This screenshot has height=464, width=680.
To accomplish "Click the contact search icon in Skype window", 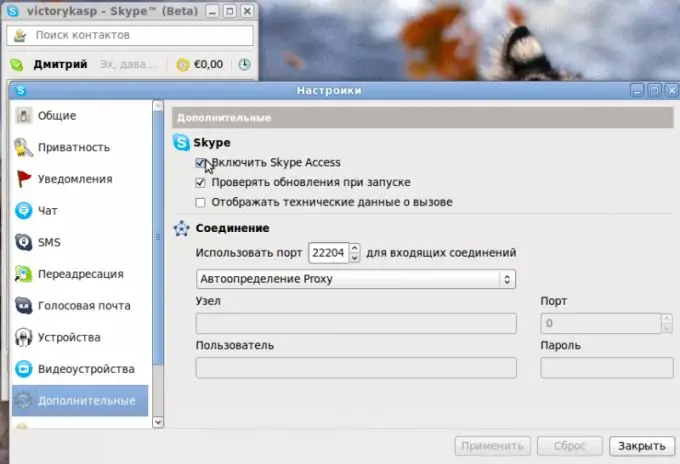I will point(20,36).
